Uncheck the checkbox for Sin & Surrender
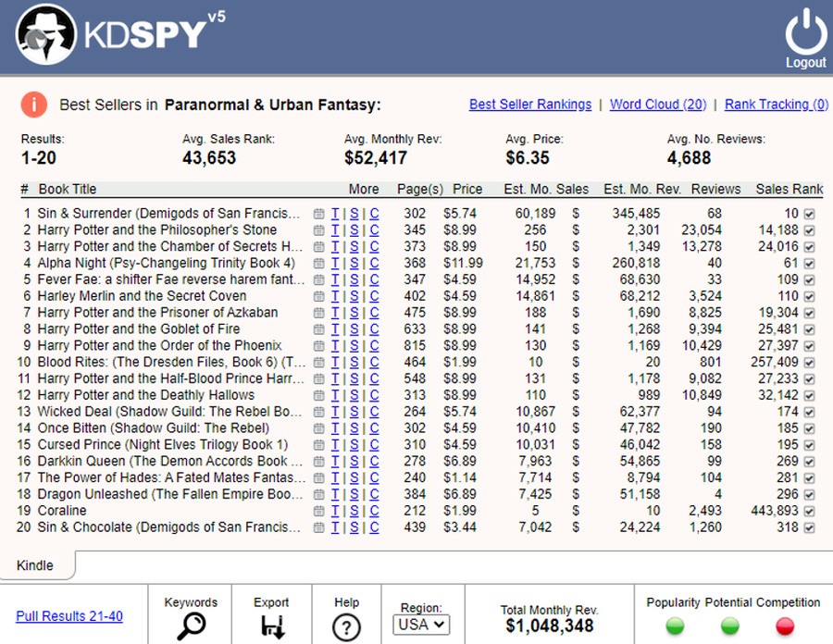The height and width of the screenshot is (644, 833). pos(810,214)
